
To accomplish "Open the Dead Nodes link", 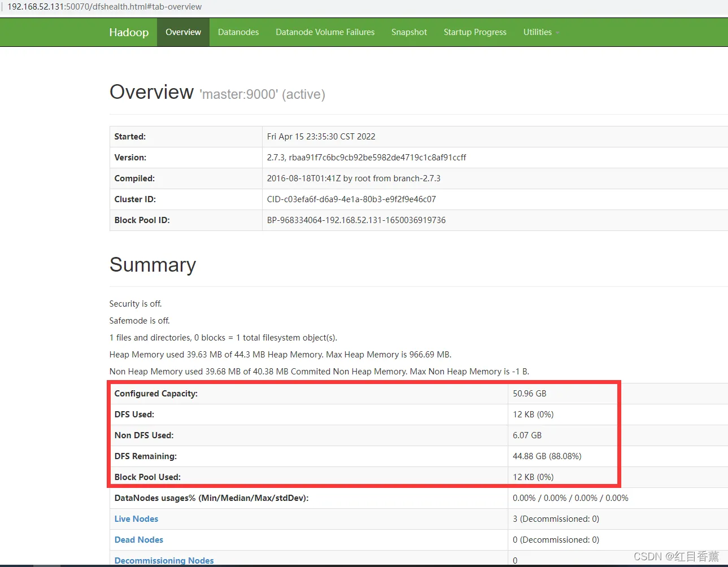I will [138, 540].
